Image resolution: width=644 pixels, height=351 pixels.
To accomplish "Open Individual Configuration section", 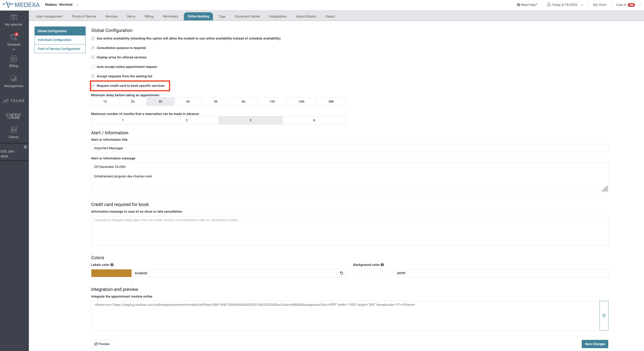I will [54, 40].
